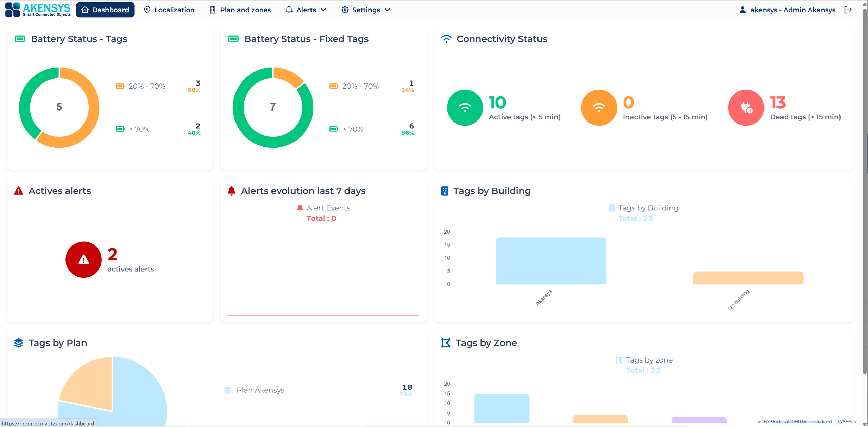The width and height of the screenshot is (868, 427).
Task: Click the orange Inactive tags icon
Action: (x=599, y=108)
